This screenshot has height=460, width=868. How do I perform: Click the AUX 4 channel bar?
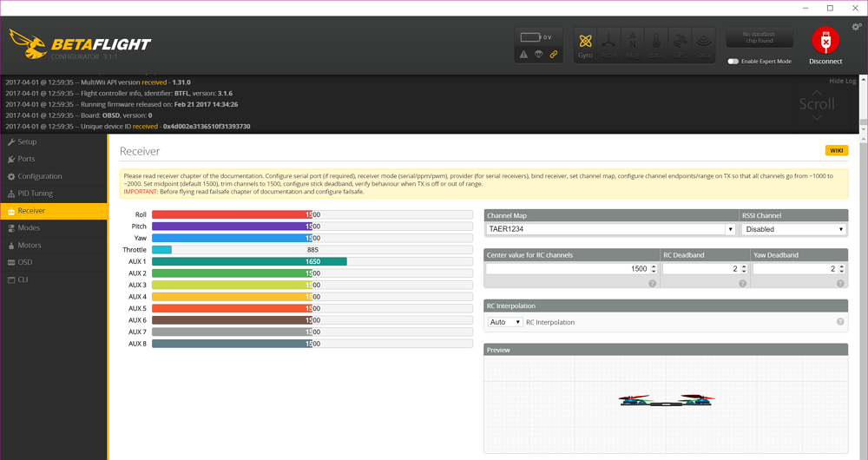click(x=312, y=297)
